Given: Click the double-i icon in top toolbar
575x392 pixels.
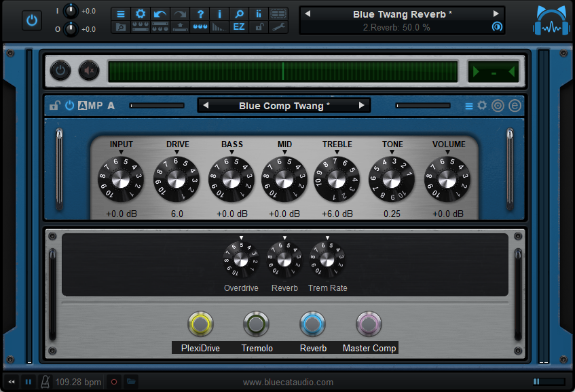Looking at the screenshot, I should [259, 14].
